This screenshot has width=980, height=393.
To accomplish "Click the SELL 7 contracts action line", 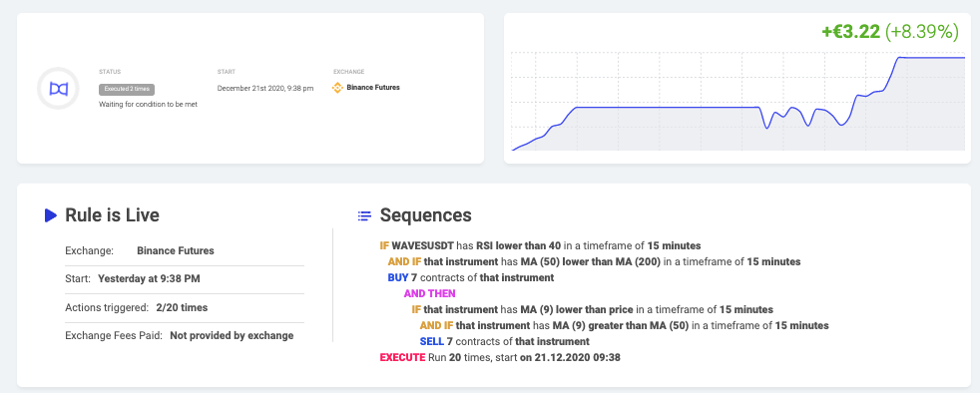I will tap(504, 342).
